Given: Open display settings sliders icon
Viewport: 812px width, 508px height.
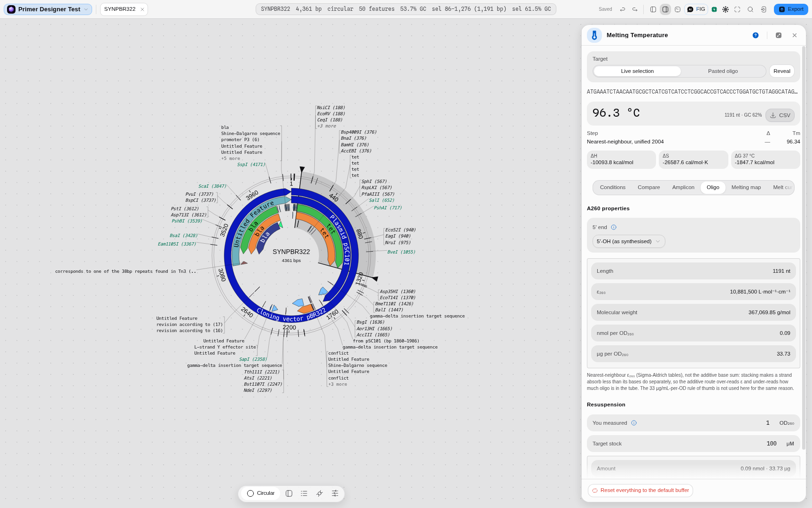Looking at the screenshot, I should [x=335, y=493].
